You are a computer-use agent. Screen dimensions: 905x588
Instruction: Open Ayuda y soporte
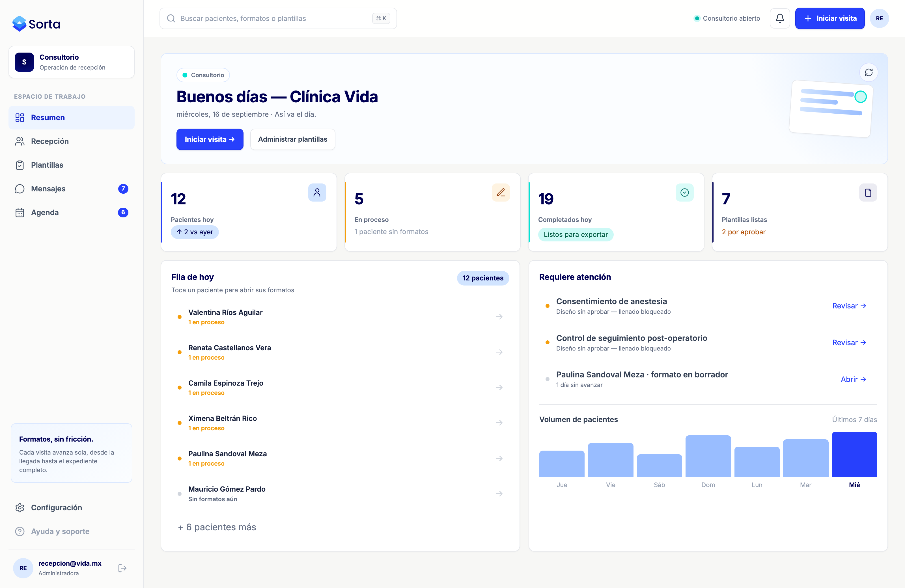pyautogui.click(x=72, y=531)
